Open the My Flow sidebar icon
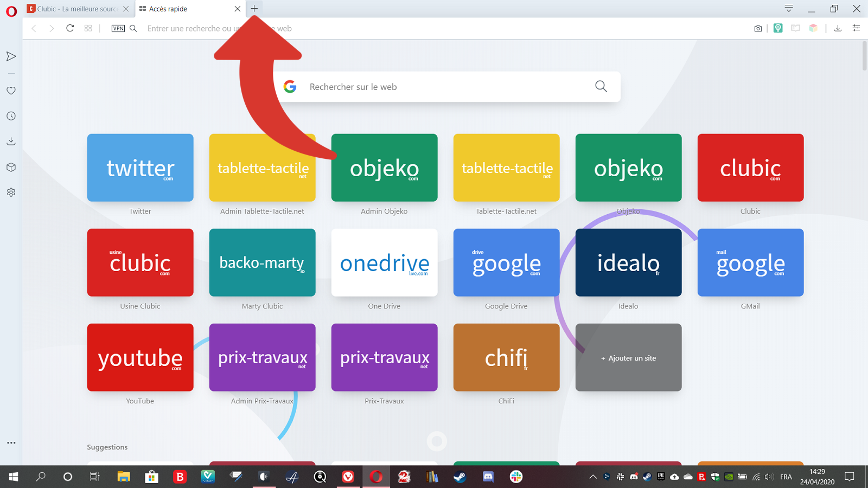This screenshot has height=488, width=868. (x=11, y=56)
